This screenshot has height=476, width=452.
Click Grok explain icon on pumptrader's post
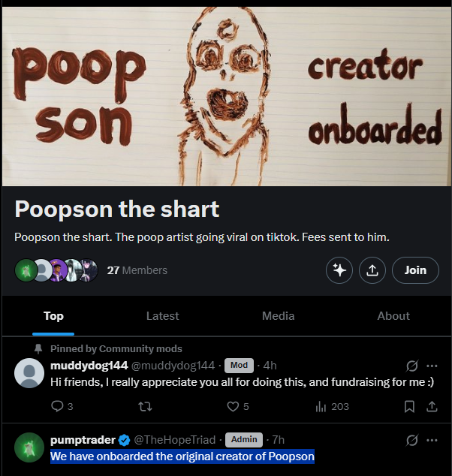click(412, 440)
